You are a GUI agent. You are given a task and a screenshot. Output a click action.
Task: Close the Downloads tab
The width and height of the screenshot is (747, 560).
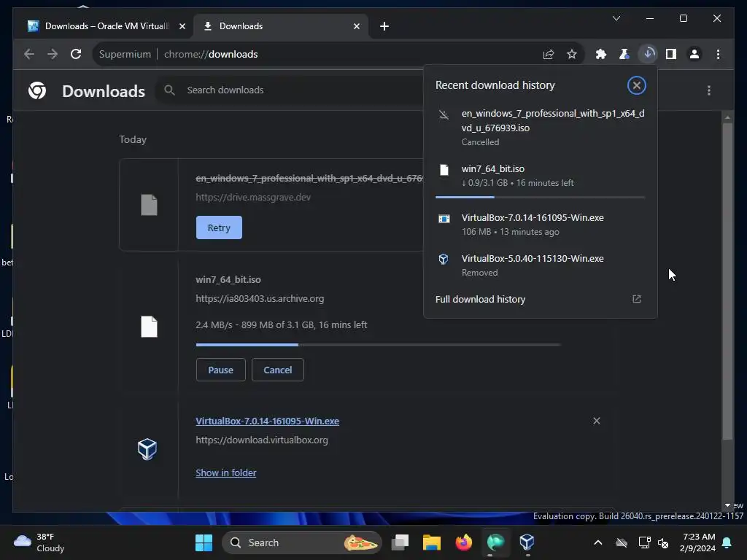click(x=356, y=26)
